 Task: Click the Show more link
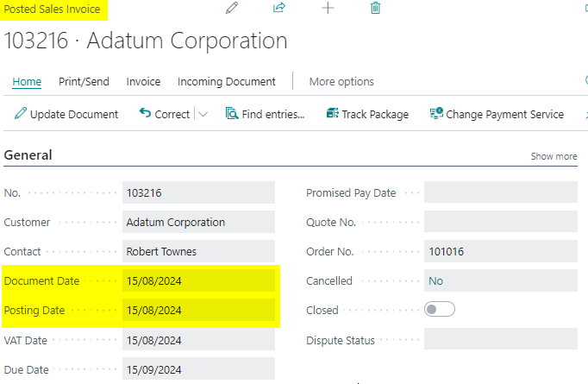554,156
